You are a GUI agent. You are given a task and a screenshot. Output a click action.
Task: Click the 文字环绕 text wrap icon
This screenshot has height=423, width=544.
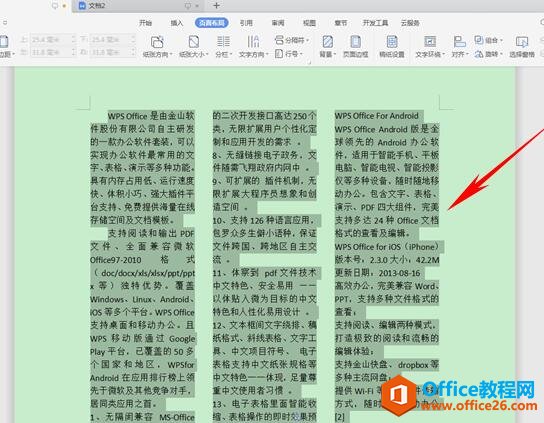[x=430, y=42]
